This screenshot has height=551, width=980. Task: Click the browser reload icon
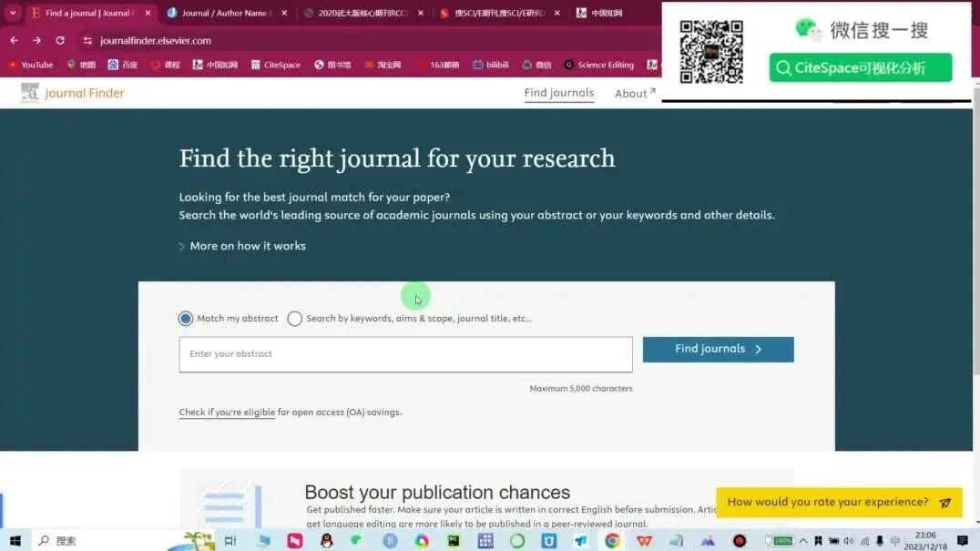pyautogui.click(x=60, y=41)
